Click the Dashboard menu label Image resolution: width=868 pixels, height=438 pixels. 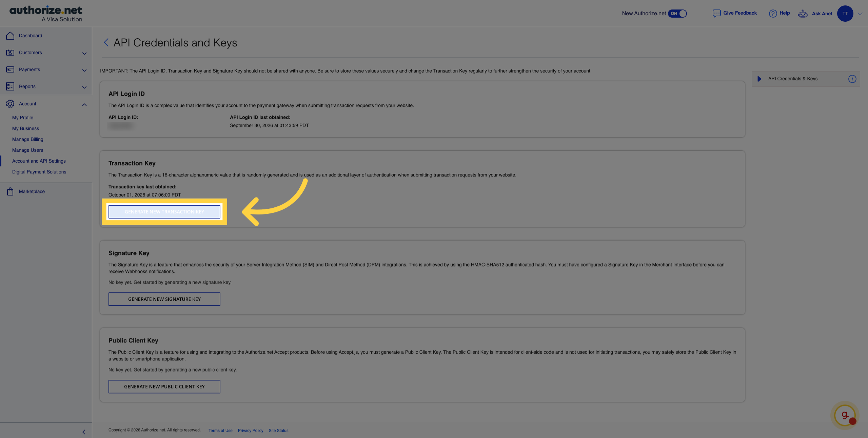31,36
